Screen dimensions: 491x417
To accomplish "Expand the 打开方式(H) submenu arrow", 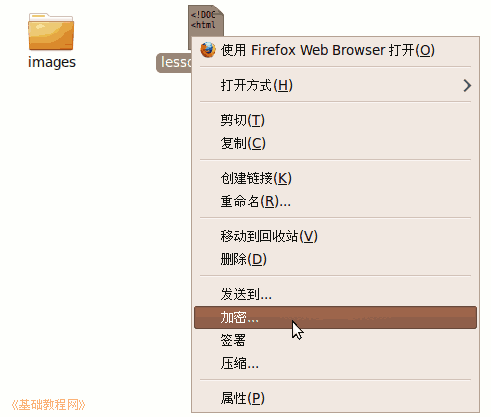I will [467, 86].
